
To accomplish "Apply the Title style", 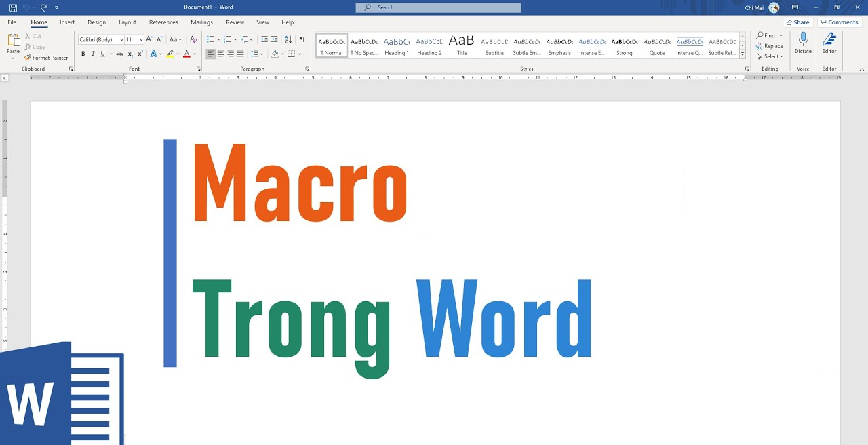I will coord(462,45).
